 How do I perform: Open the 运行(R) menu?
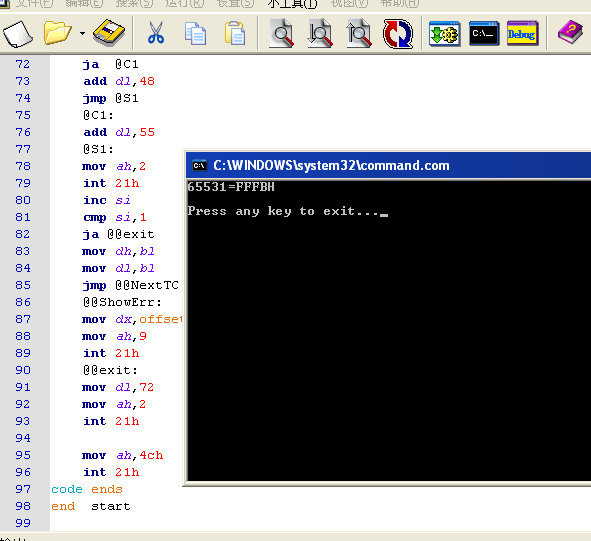tap(185, 4)
